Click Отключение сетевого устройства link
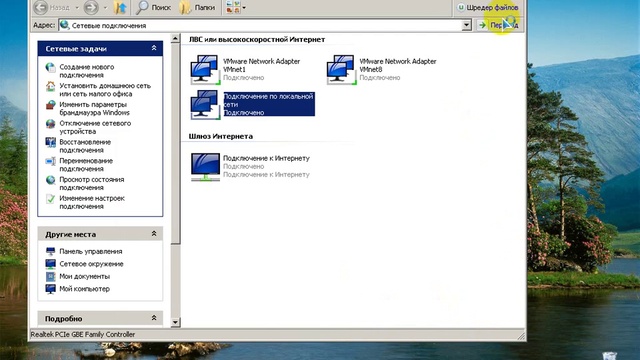The width and height of the screenshot is (640, 360). click(95, 127)
